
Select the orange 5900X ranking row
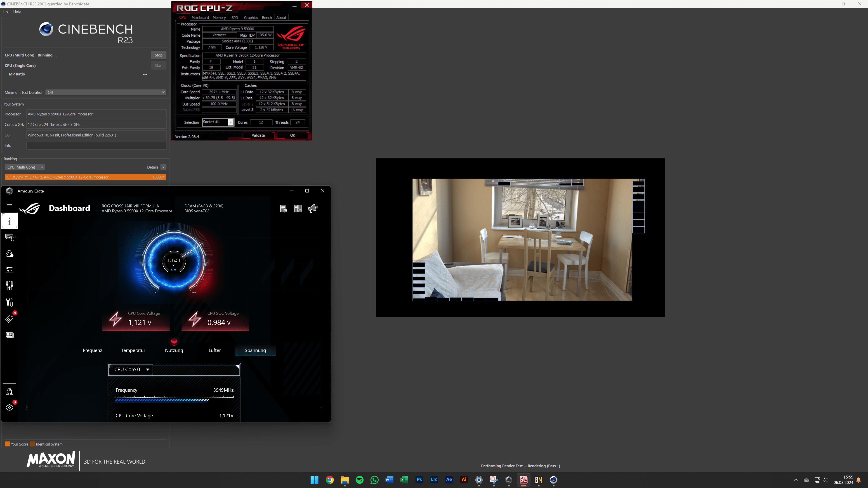85,177
